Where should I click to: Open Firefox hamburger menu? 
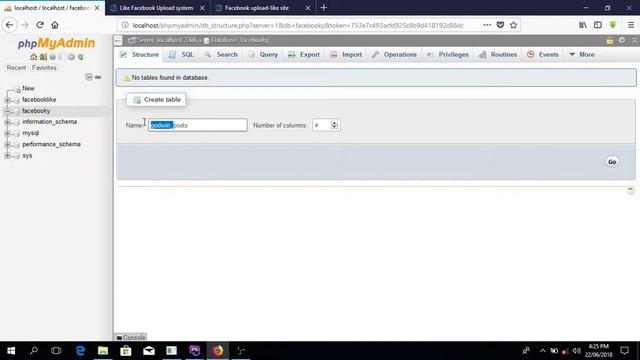point(631,25)
